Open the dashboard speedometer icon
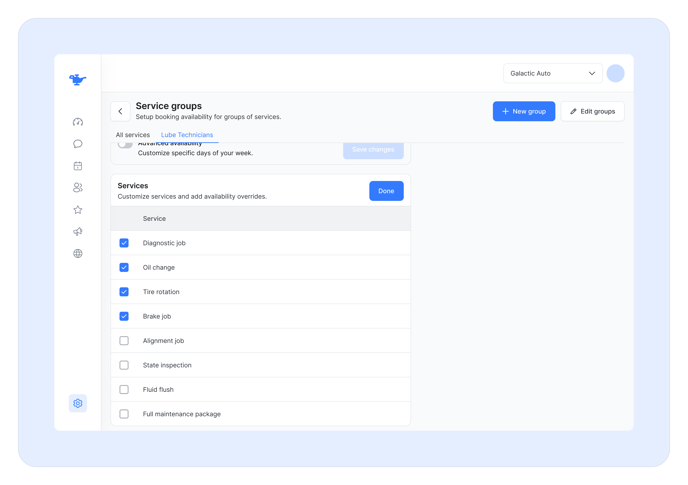The image size is (688, 485). (x=78, y=122)
